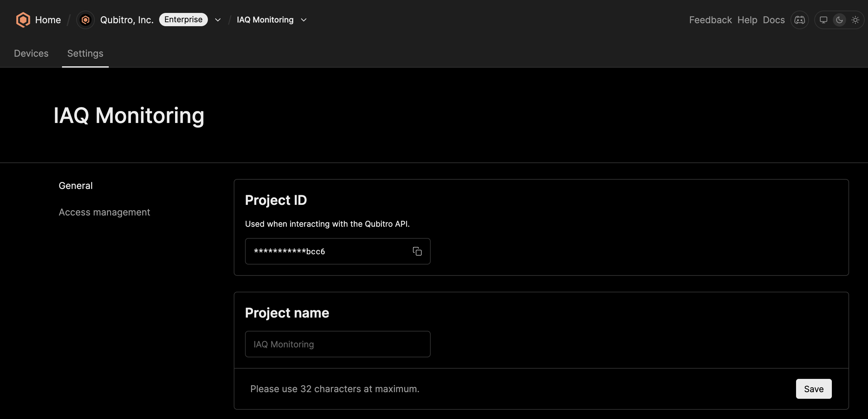
Task: Open the Help link
Action: coord(747,20)
